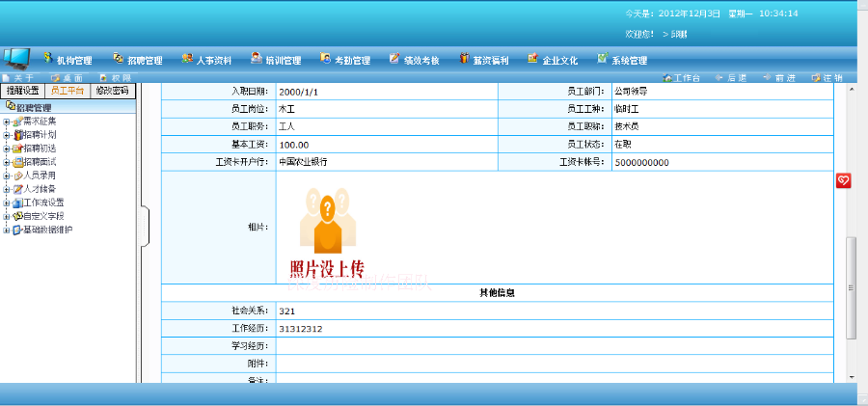Click the 工作流设置 tree node icon

17,203
